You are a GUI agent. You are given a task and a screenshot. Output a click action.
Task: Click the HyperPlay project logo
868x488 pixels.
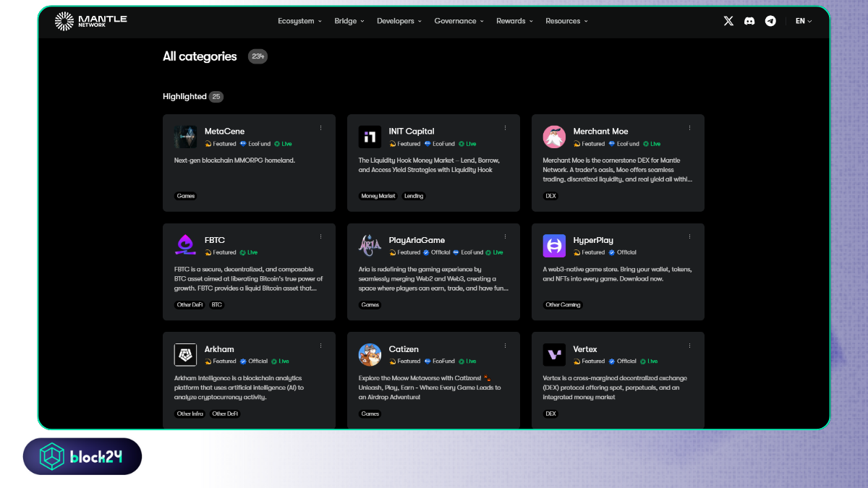[x=555, y=246]
